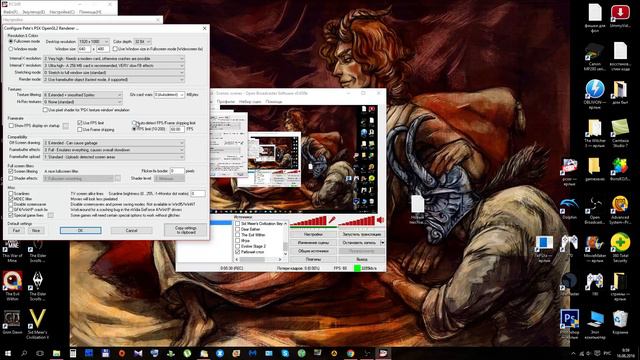This screenshot has height=360, width=640.
Task: Adjust the desktop audio volume meter in OBS
Action: click(x=356, y=221)
